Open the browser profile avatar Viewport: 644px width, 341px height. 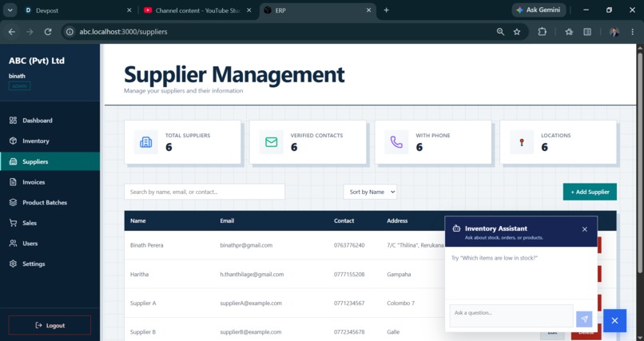click(x=614, y=32)
